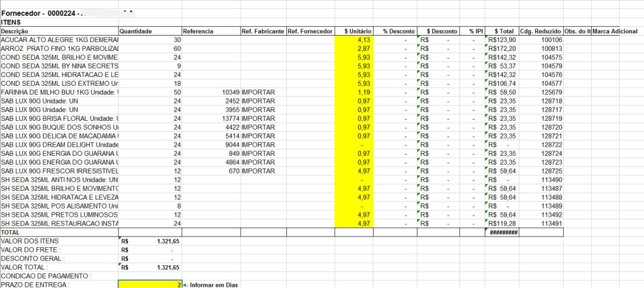Click the ######### overflow total cell
The height and width of the screenshot is (288, 644).
tap(502, 232)
